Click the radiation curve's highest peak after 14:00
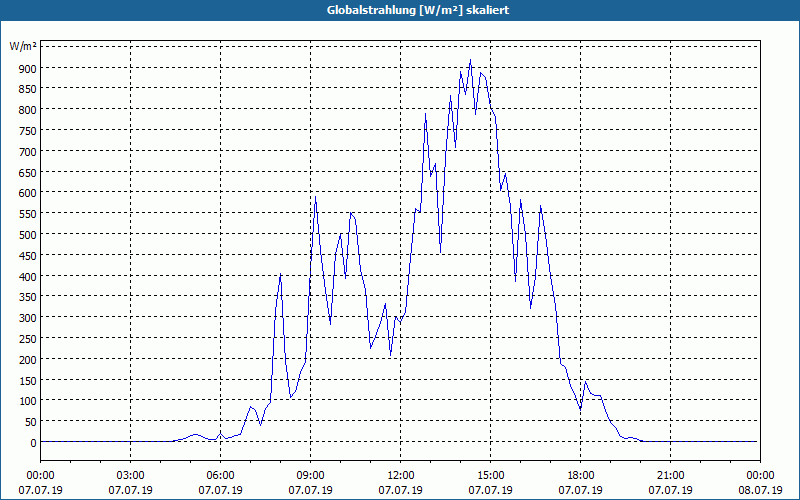This screenshot has width=800, height=500. 470,60
